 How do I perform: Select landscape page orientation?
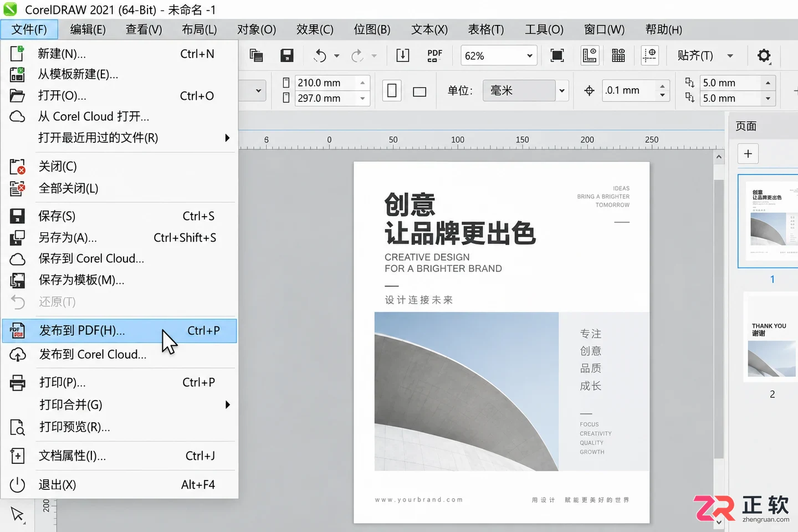pos(420,91)
